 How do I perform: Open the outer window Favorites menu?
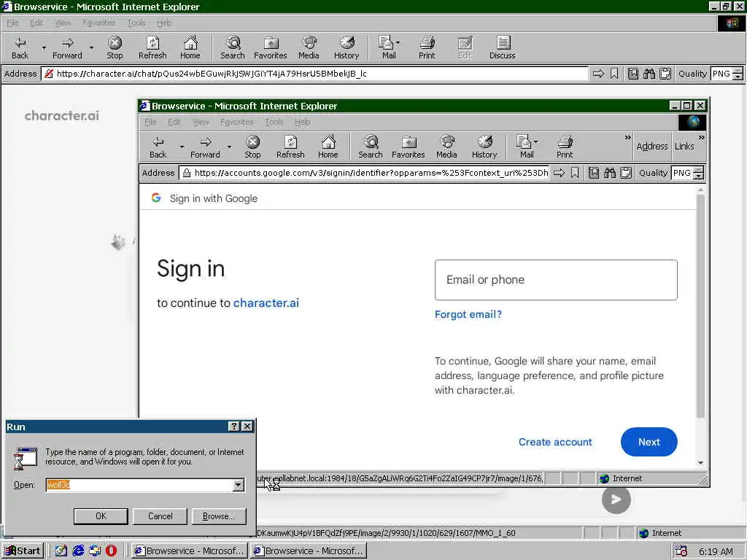(98, 23)
